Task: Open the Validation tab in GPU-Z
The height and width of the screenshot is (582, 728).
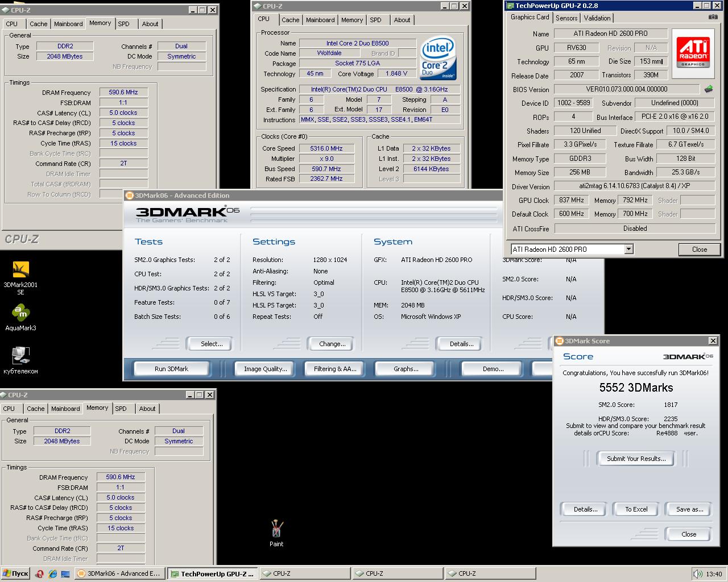Action: [x=597, y=18]
